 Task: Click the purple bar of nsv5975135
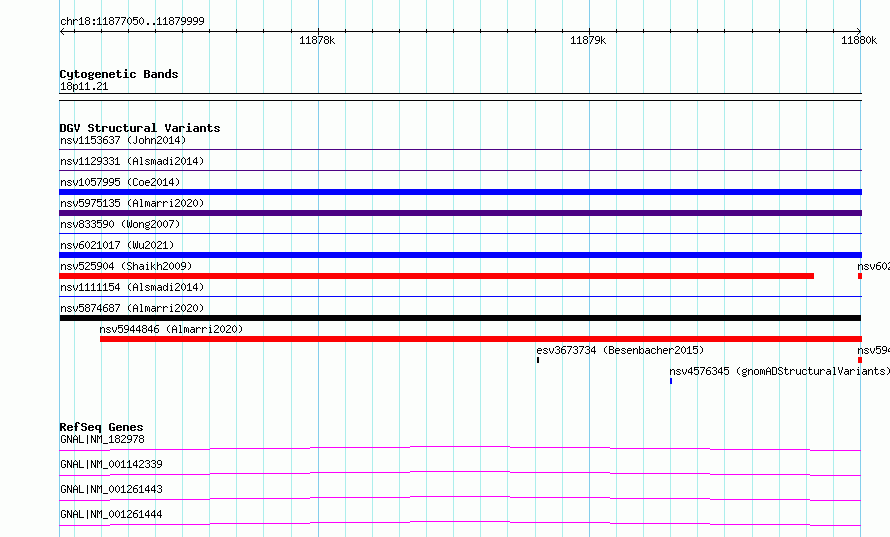[460, 213]
